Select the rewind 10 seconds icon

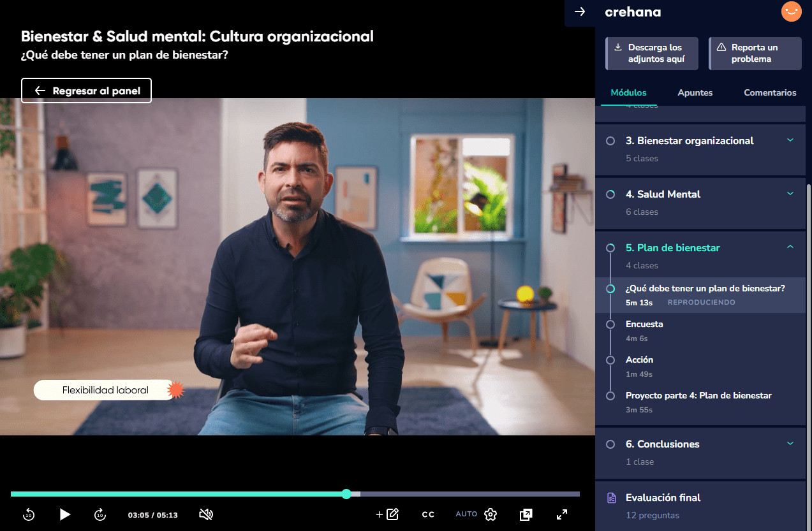click(x=29, y=514)
